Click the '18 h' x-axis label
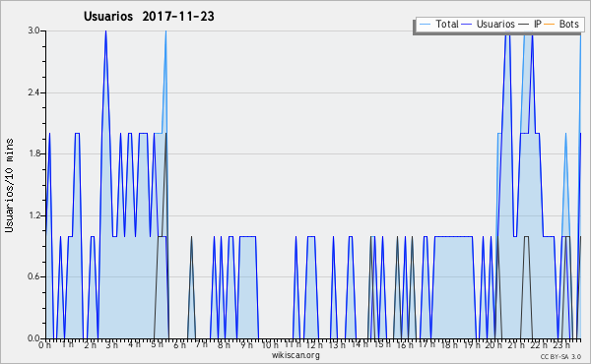Image resolution: width=591 pixels, height=364 pixels. click(449, 344)
